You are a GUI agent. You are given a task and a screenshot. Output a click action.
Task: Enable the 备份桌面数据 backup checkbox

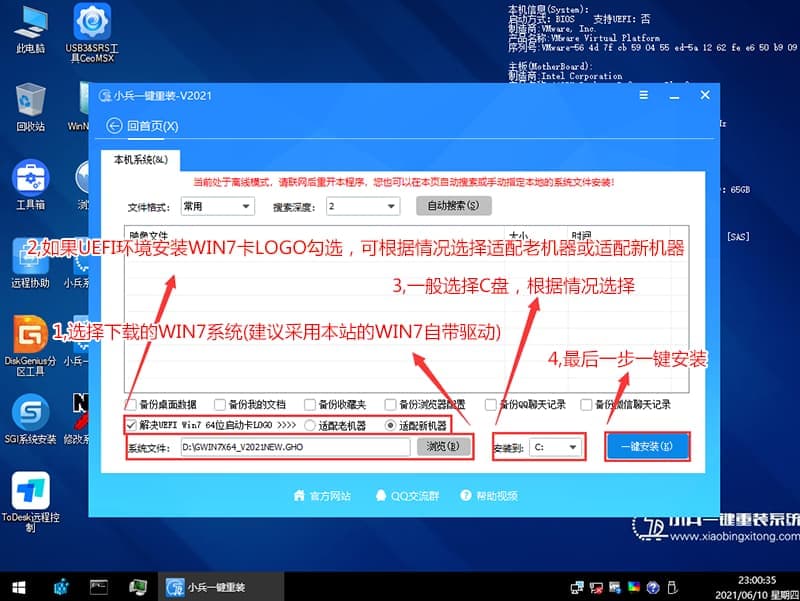point(129,404)
